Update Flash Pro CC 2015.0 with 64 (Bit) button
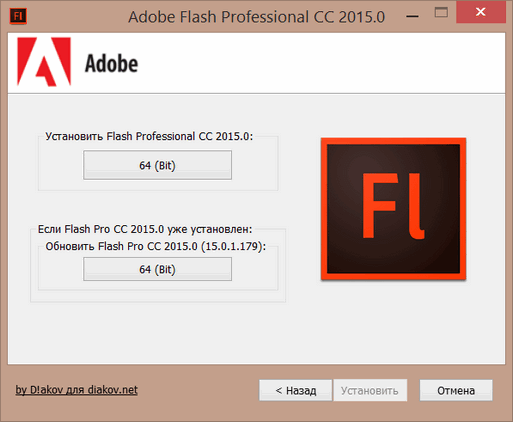The image size is (513, 422). click(x=157, y=269)
